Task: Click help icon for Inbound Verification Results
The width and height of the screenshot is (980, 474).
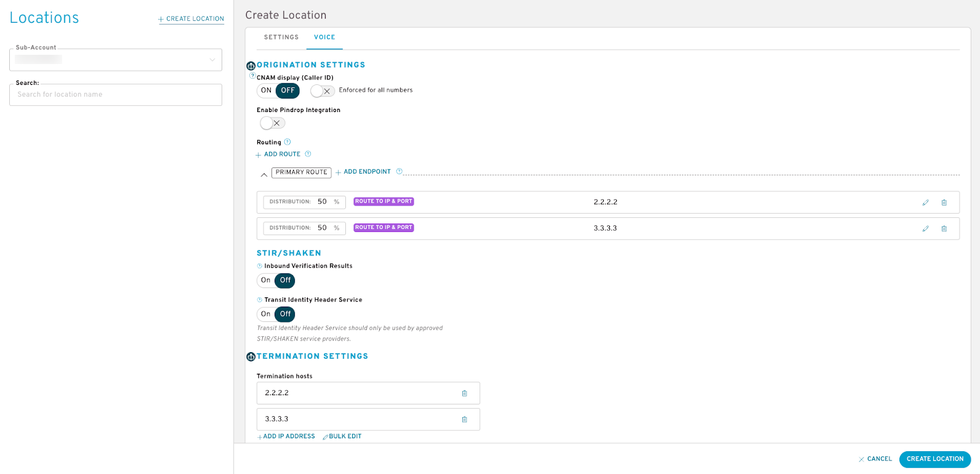Action: pyautogui.click(x=260, y=266)
